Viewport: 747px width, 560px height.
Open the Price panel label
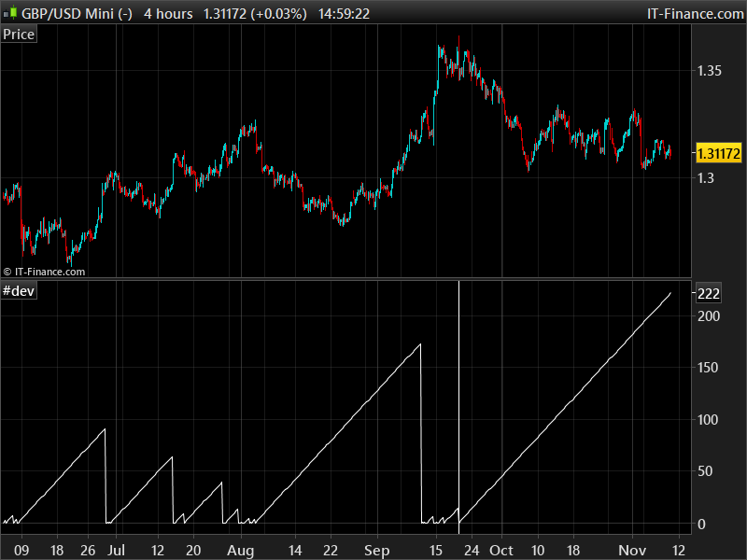tap(19, 35)
